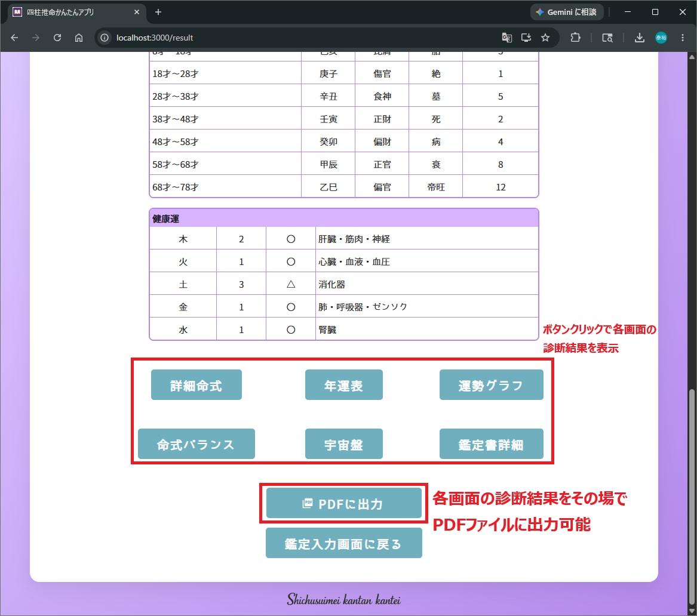Image resolution: width=697 pixels, height=616 pixels.
Task: Open the Chrome three-dot menu
Action: point(683,38)
